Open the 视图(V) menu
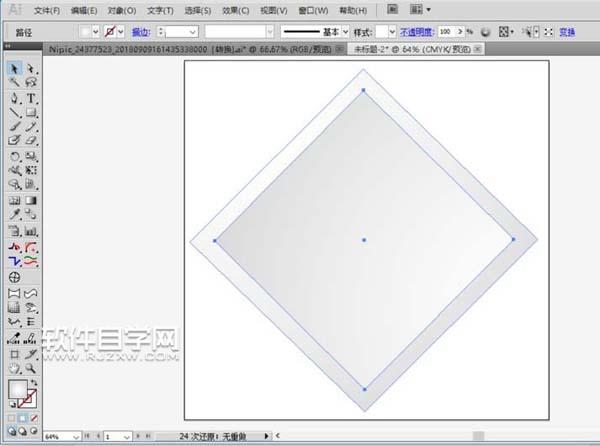This screenshot has height=446, width=600. (274, 11)
